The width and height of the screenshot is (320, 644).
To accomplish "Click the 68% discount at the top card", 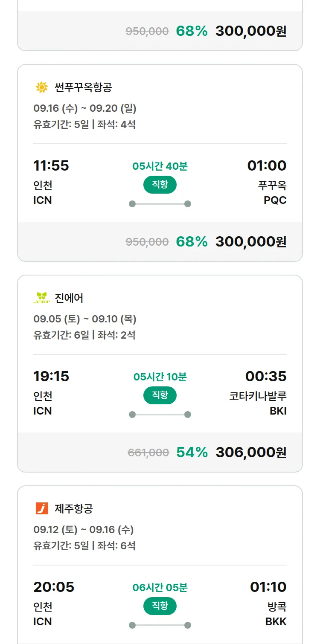I will pyautogui.click(x=192, y=31).
